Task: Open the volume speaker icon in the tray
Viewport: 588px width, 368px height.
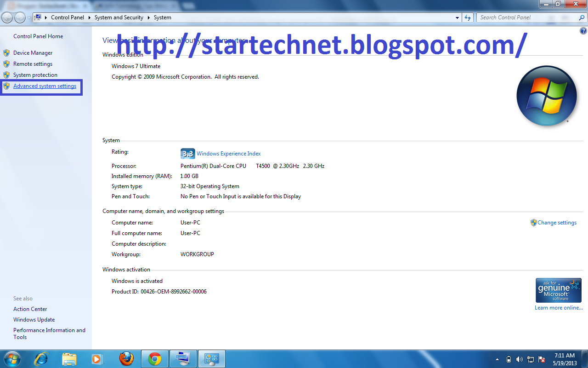Action: tap(520, 359)
